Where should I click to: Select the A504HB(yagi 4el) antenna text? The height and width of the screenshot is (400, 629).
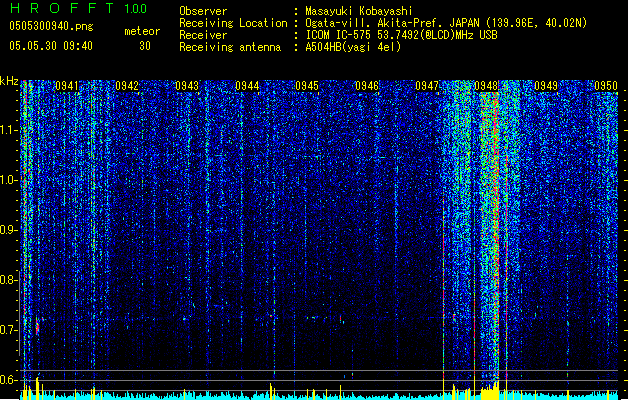point(353,47)
